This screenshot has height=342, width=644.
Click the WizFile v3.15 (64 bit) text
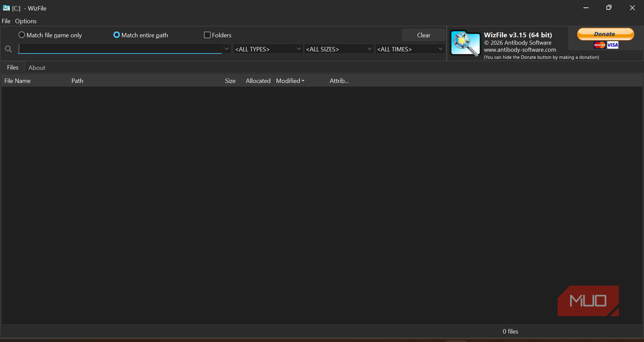pos(518,35)
